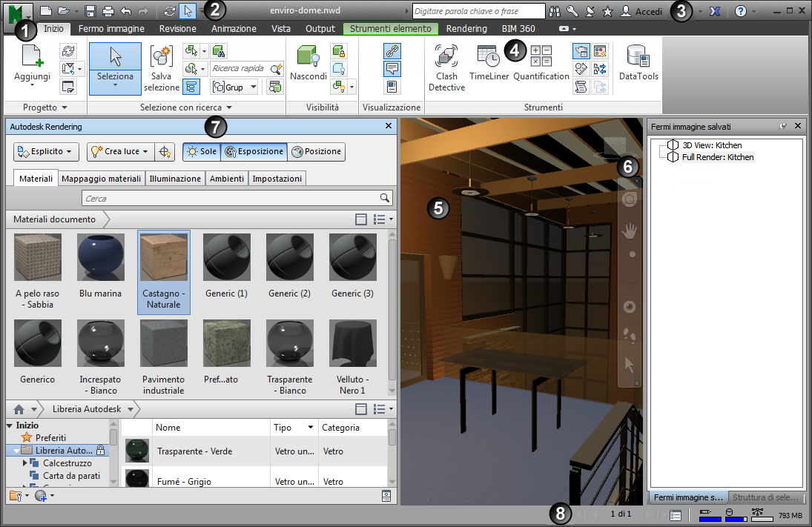Select Preferiti in library tree
The height and width of the screenshot is (527, 812).
pyautogui.click(x=50, y=438)
